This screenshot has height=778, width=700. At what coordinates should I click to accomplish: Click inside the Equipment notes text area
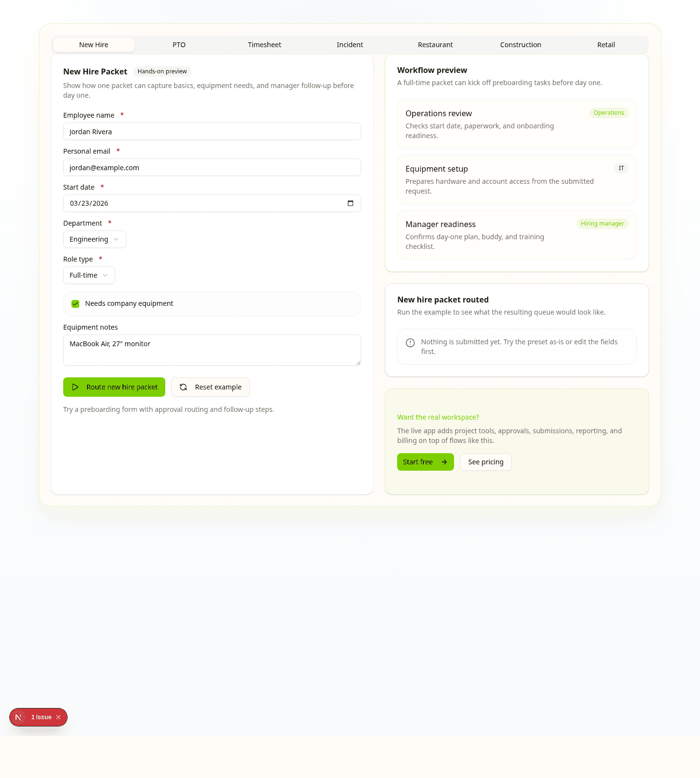tap(212, 350)
